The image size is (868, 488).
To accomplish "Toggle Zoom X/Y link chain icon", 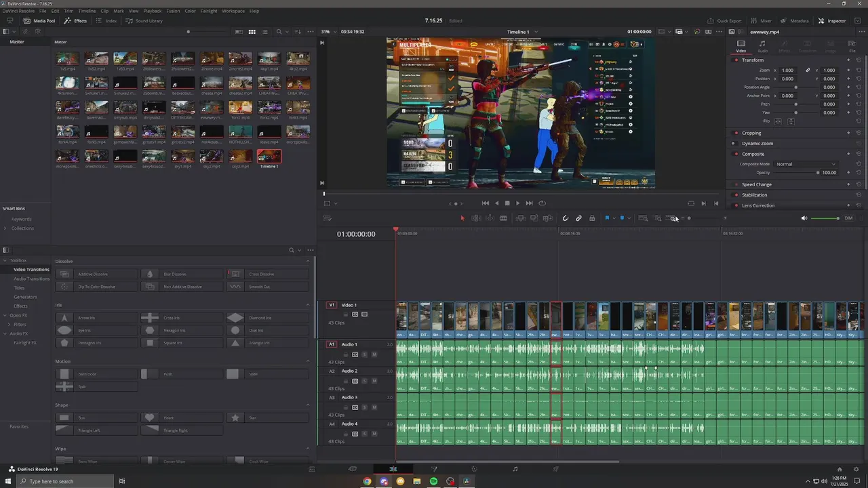I will [x=808, y=70].
